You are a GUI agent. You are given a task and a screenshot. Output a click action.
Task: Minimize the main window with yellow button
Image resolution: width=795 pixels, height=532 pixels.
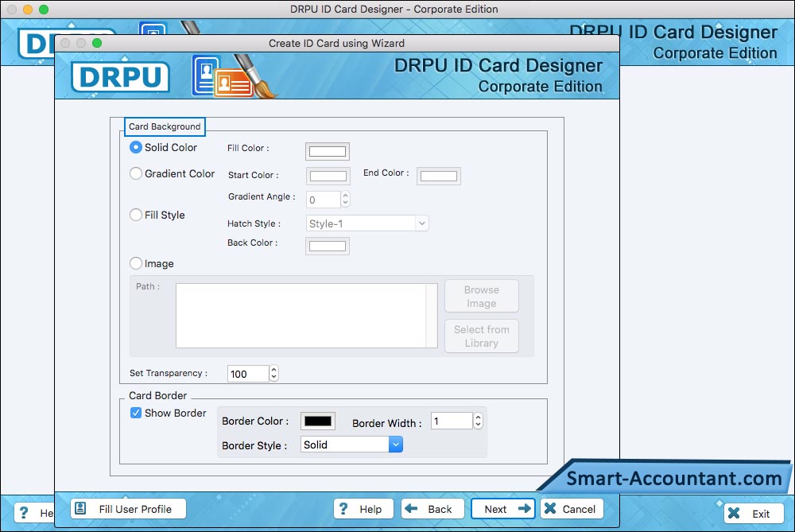[x=28, y=9]
